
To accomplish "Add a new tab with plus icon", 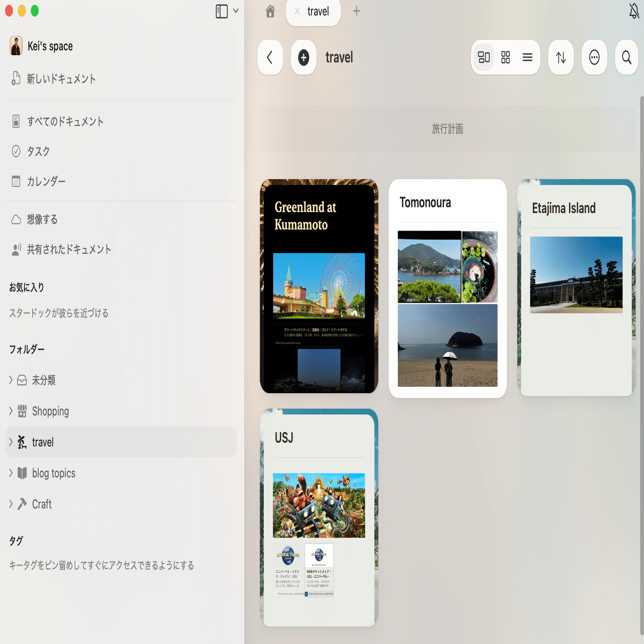I will [x=356, y=11].
